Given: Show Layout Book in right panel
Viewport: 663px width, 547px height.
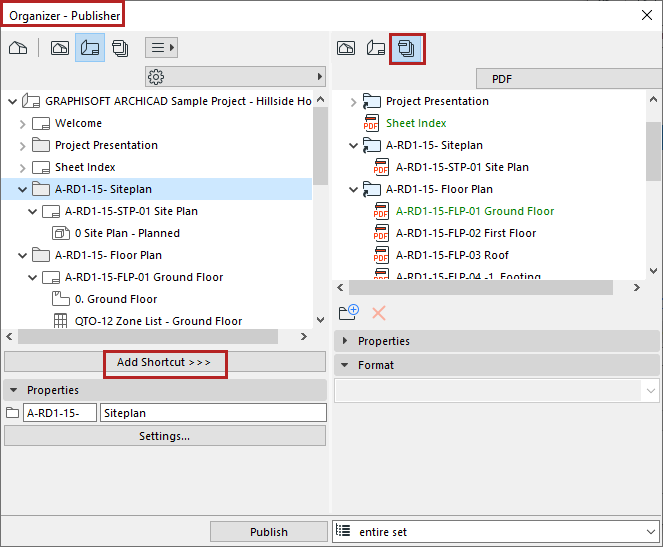Looking at the screenshot, I should click(375, 48).
